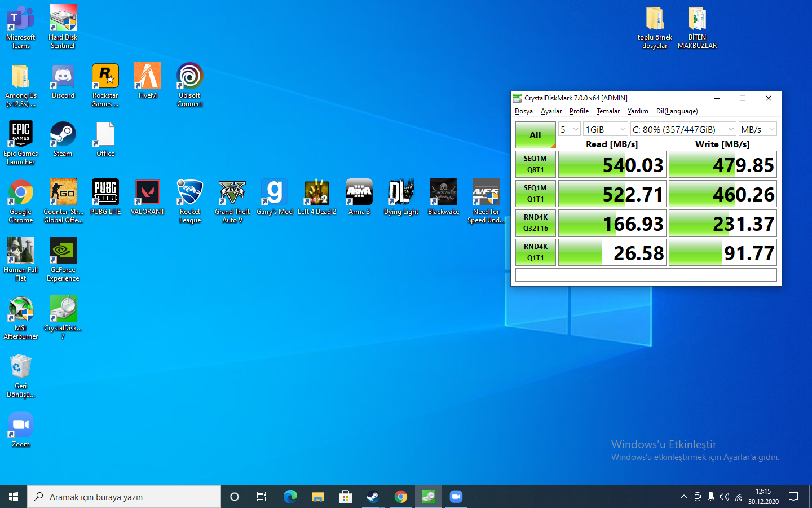Start the SEQ1M Q1T1 test
Viewport: 812px width, 508px height.
pos(536,194)
